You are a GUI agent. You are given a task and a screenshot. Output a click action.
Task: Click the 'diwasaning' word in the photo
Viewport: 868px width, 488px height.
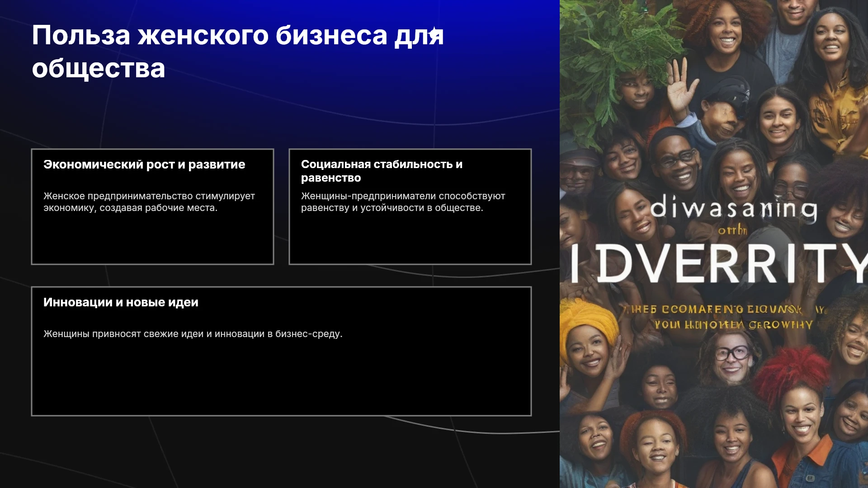pyautogui.click(x=734, y=208)
